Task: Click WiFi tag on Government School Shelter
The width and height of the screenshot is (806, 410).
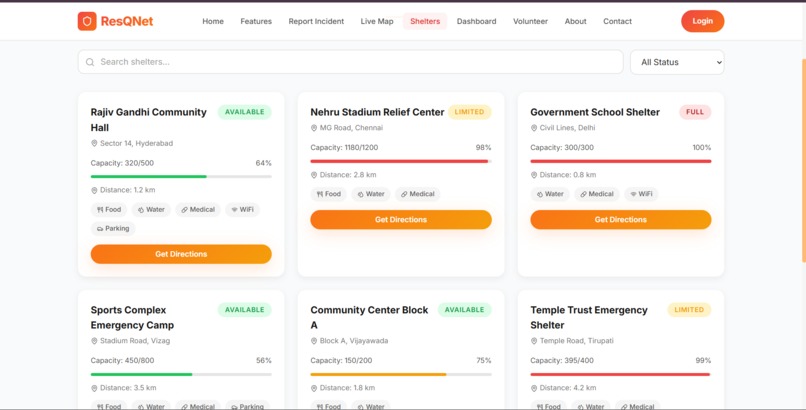Action: [x=641, y=194]
